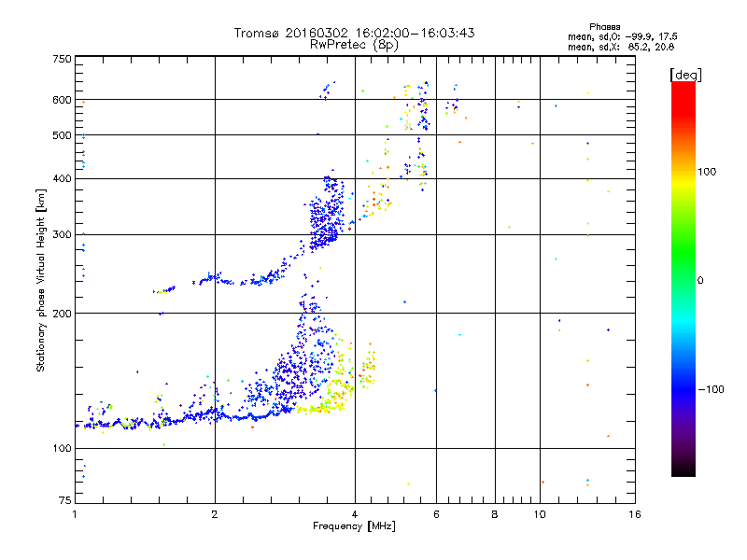The image size is (747, 560).
Task: Click the 'Stationary phase Virtual Height [km]' label
Action: click(x=41, y=281)
